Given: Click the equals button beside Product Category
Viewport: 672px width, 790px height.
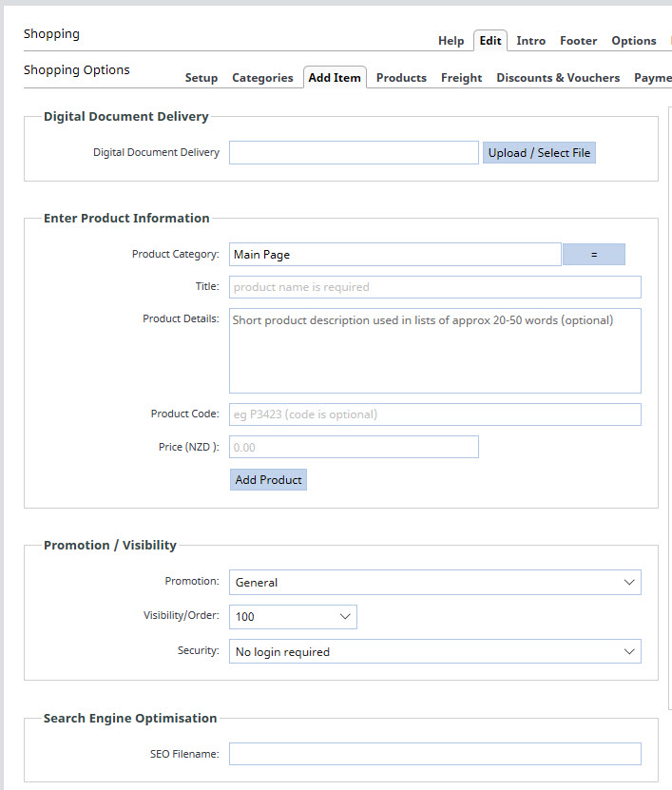Looking at the screenshot, I should (593, 255).
